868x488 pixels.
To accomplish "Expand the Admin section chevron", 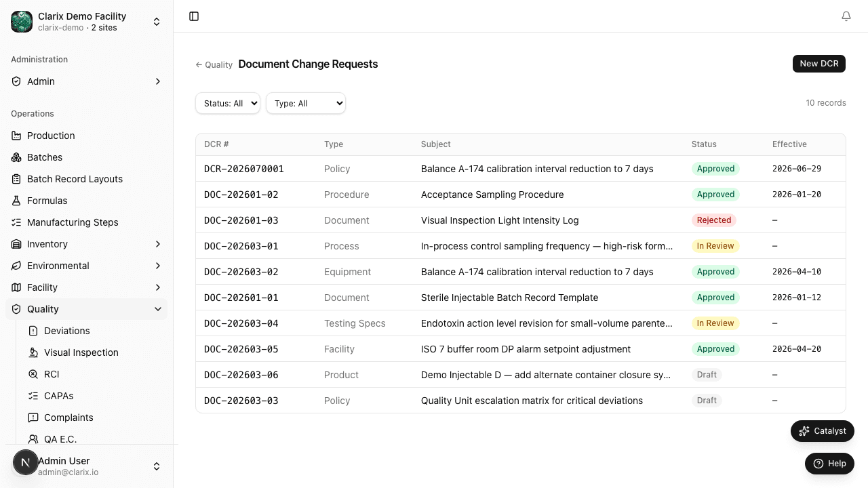I will (x=158, y=81).
